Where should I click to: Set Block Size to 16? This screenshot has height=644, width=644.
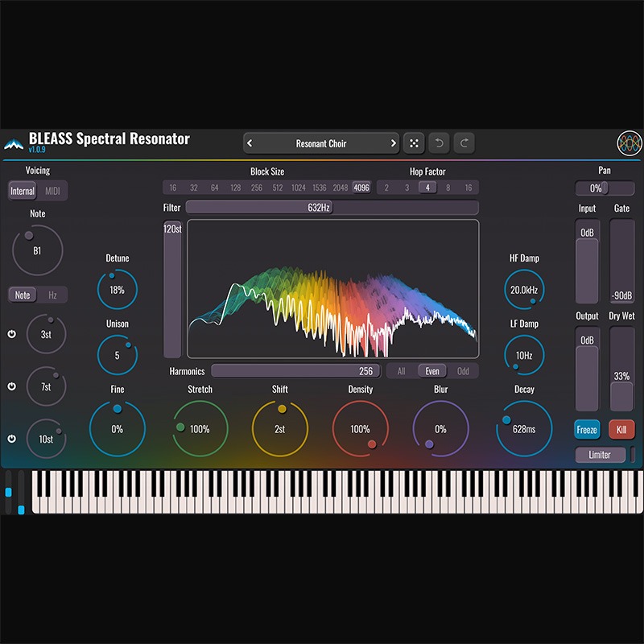[173, 188]
